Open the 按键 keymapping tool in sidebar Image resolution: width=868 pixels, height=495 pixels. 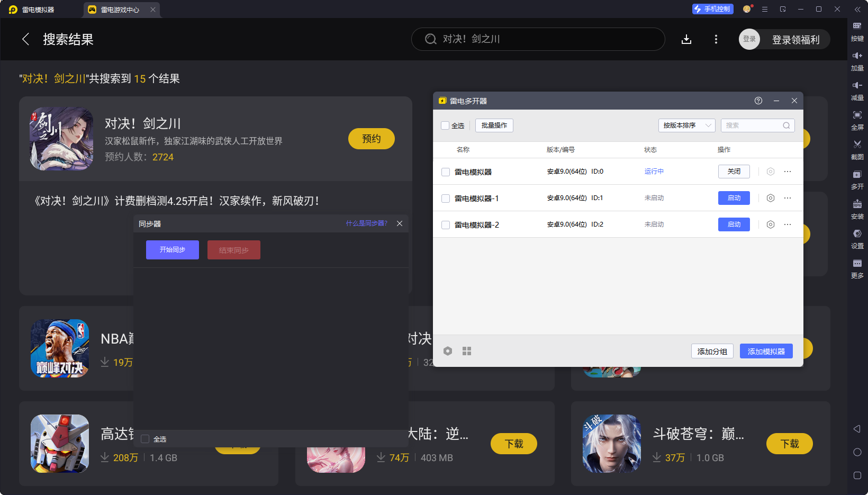[x=857, y=31]
